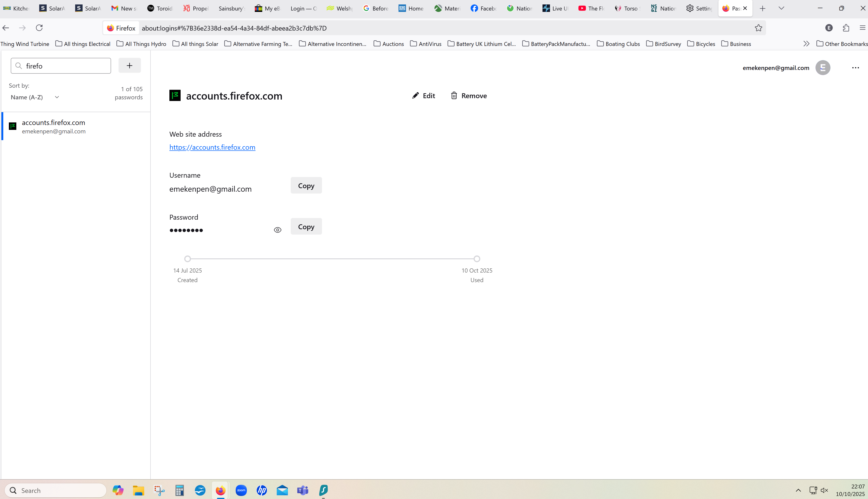868x499 pixels.
Task: Expand the Name (A-Z) sort dropdown
Action: point(35,97)
